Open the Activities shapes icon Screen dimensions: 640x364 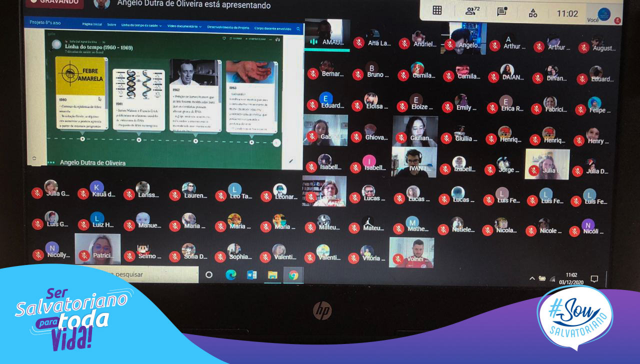(533, 13)
